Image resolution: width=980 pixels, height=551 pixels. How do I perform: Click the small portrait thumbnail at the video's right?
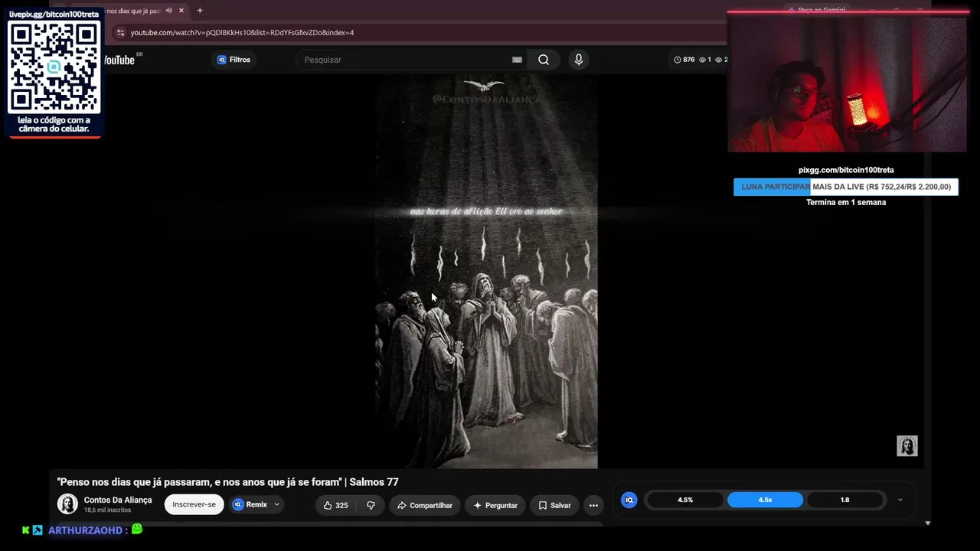point(907,446)
